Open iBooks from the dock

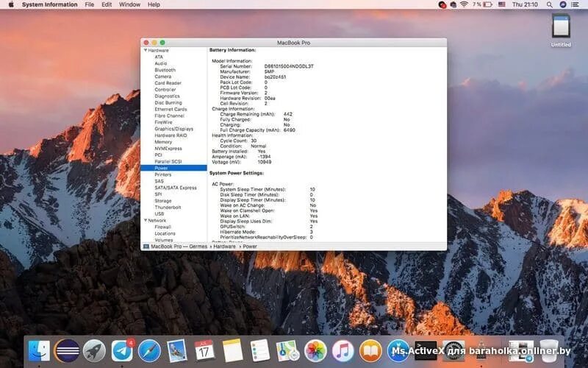[x=370, y=351]
